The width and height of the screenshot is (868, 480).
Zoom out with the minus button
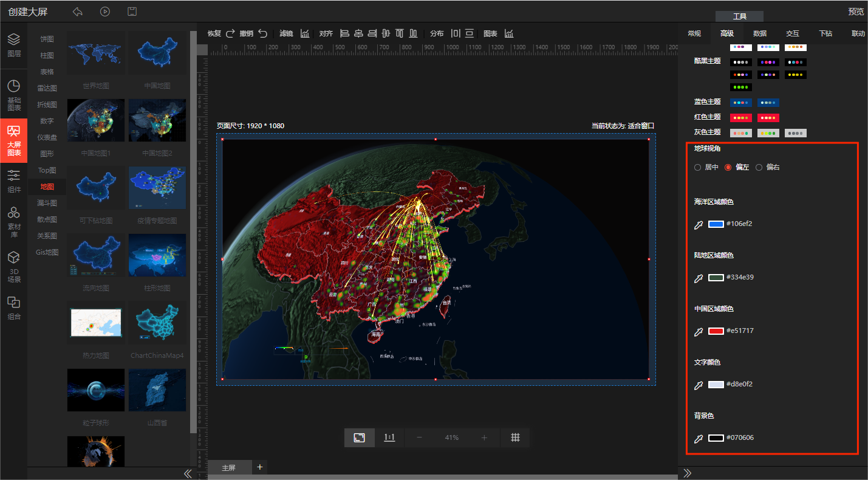click(x=419, y=437)
